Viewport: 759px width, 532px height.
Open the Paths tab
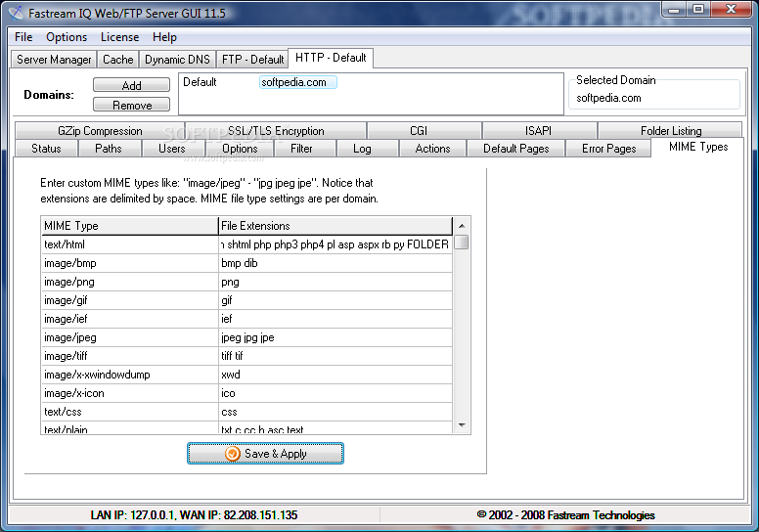click(109, 148)
